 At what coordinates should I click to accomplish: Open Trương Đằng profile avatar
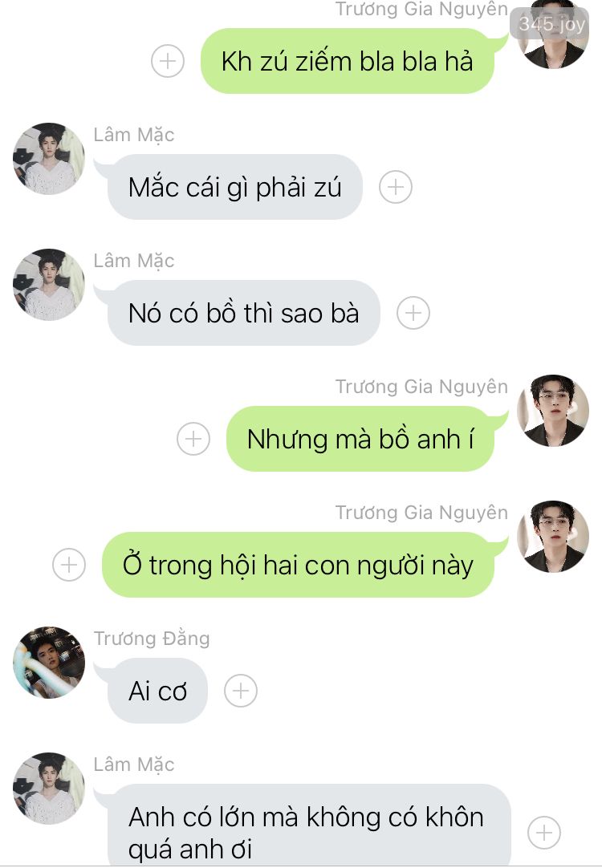[49, 663]
